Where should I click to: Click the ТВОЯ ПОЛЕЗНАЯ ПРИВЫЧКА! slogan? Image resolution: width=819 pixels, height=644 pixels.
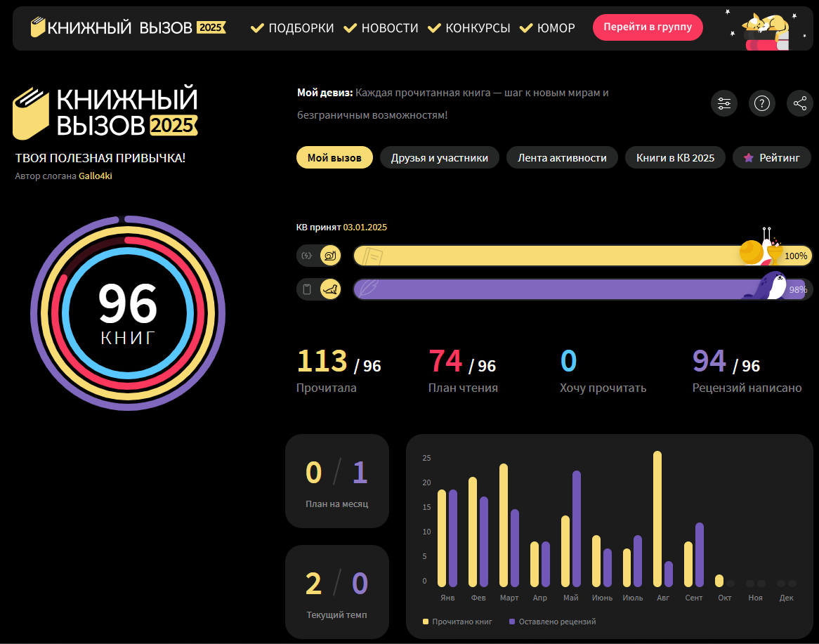100,158
